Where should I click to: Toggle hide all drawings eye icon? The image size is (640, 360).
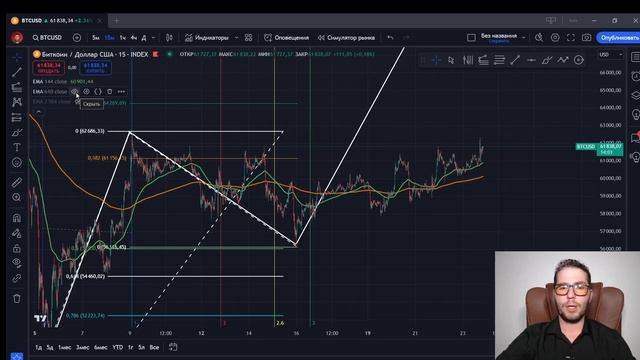17,263
